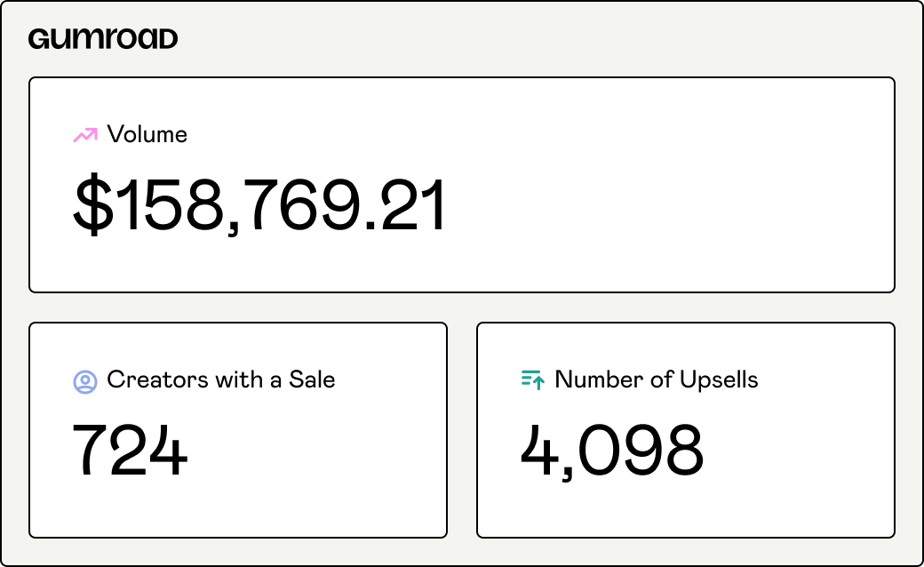Select the blue user avatar icon
This screenshot has height=567, width=924.
pos(85,382)
